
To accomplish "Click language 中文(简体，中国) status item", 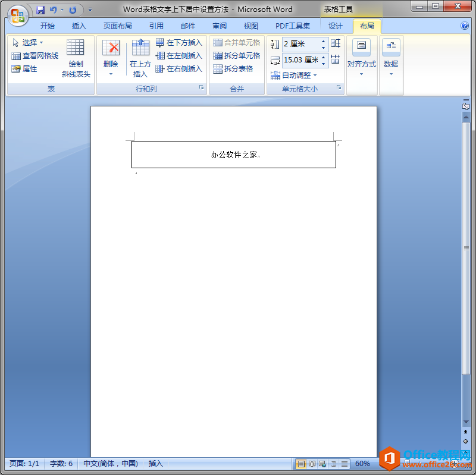I will point(111,464).
